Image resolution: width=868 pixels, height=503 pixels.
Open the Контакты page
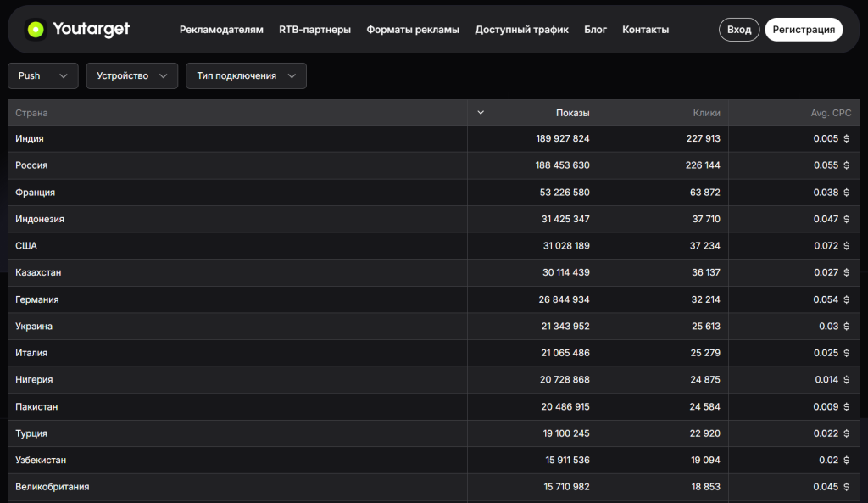pyautogui.click(x=645, y=30)
